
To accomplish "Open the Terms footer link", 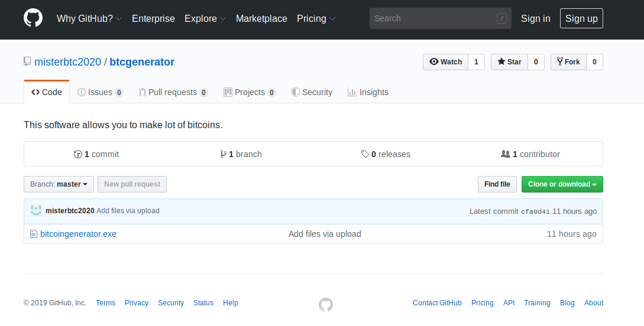I will pyautogui.click(x=105, y=302).
